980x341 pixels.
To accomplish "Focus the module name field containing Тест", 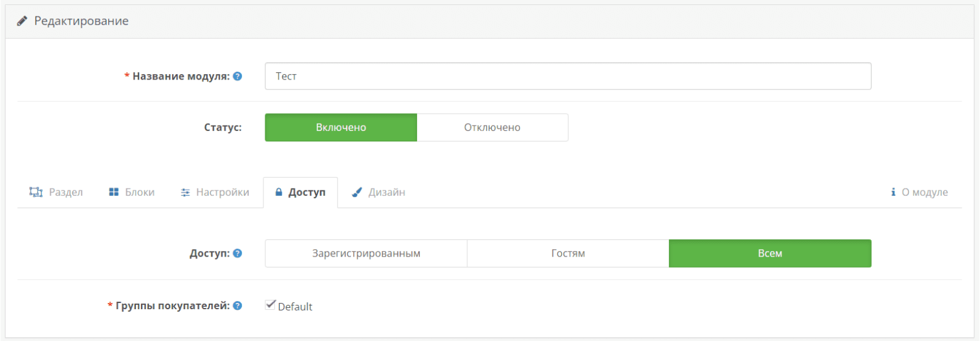I will [x=568, y=76].
